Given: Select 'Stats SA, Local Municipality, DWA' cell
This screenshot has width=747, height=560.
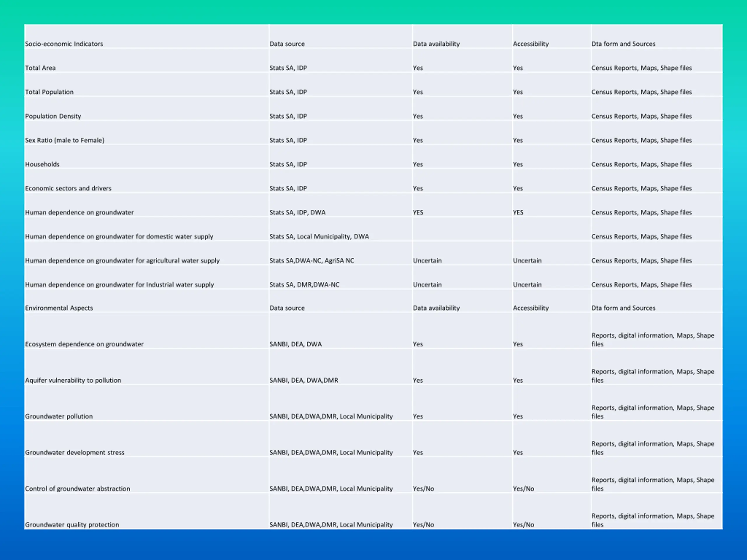Looking at the screenshot, I should point(319,237).
